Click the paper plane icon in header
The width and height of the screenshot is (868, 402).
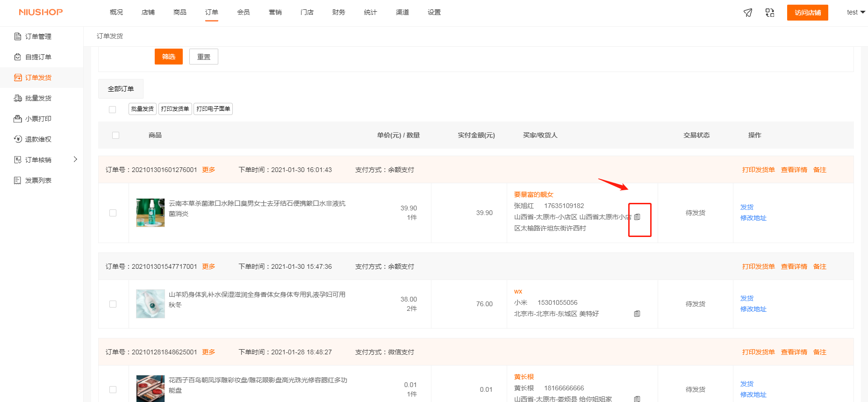point(748,13)
